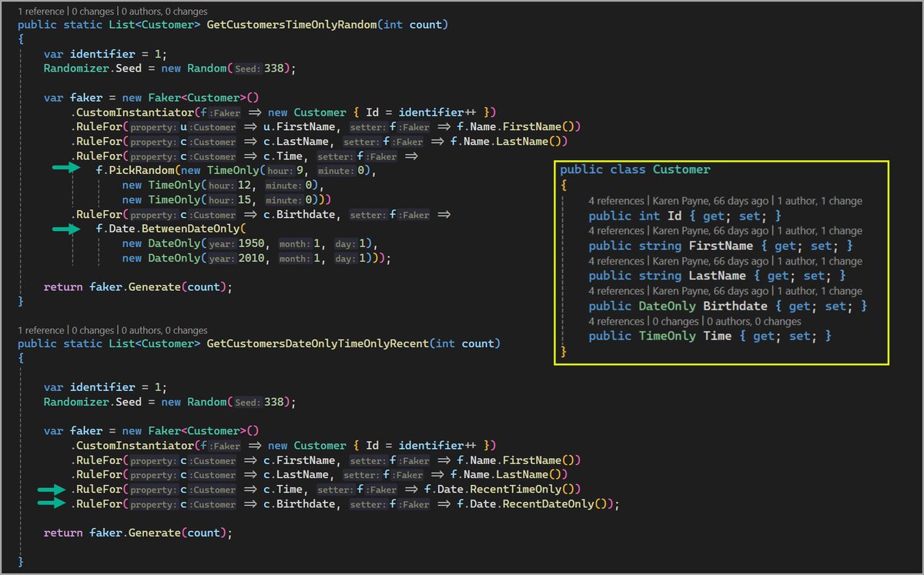The width and height of the screenshot is (924, 575).
Task: Click the "TimeOnly" type of Time property
Action: coord(668,336)
